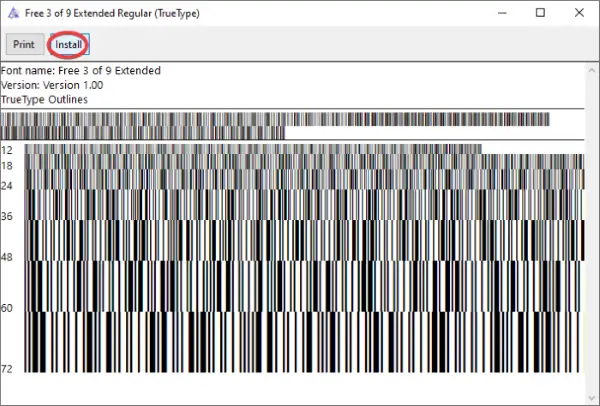The image size is (600, 406).
Task: Click the 72 point barcode sample
Action: pyautogui.click(x=302, y=342)
